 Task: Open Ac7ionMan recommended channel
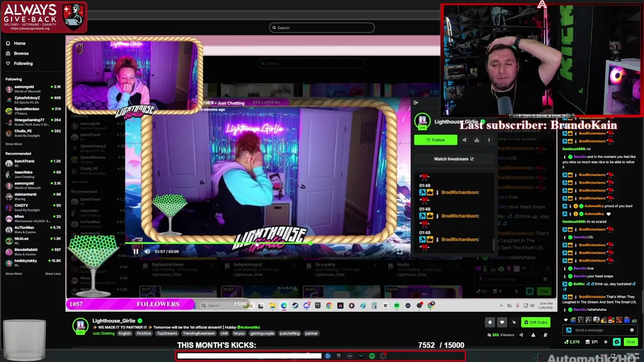[33, 230]
